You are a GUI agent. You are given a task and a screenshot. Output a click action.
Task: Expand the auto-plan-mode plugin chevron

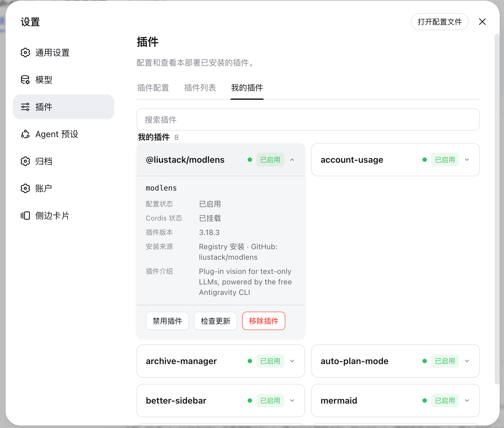click(x=467, y=361)
